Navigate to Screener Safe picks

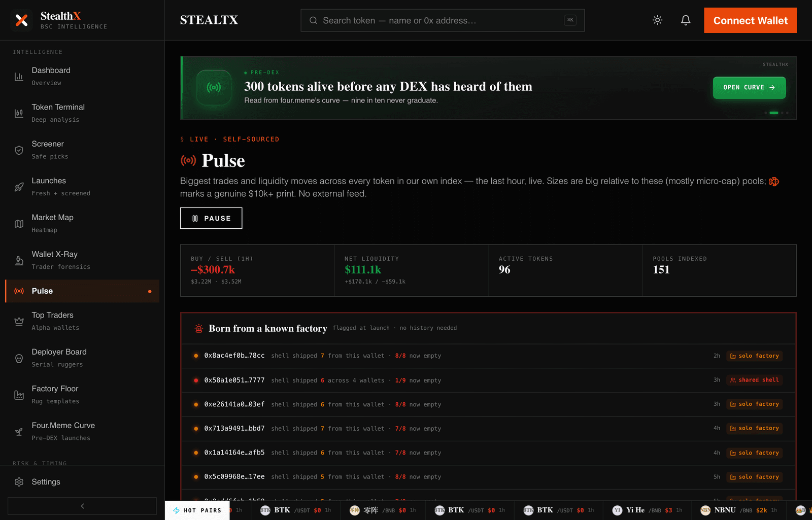click(82, 150)
